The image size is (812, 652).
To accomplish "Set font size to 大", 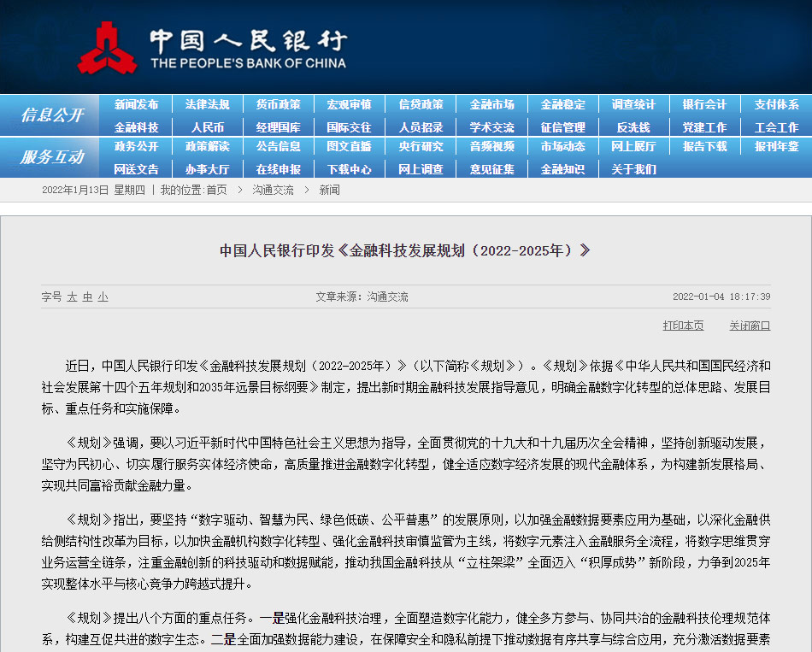I will pos(72,297).
